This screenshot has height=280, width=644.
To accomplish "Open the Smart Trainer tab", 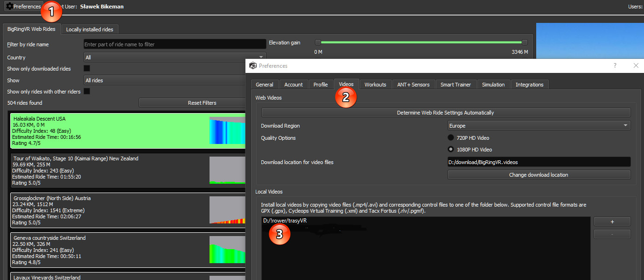I will pos(456,84).
